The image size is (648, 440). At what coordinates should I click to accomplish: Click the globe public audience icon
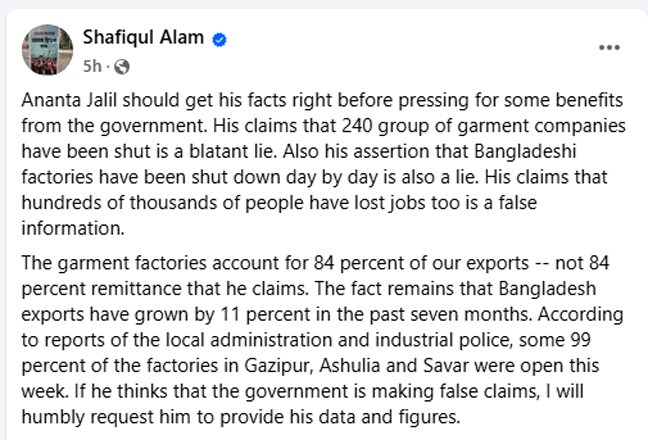(x=122, y=67)
